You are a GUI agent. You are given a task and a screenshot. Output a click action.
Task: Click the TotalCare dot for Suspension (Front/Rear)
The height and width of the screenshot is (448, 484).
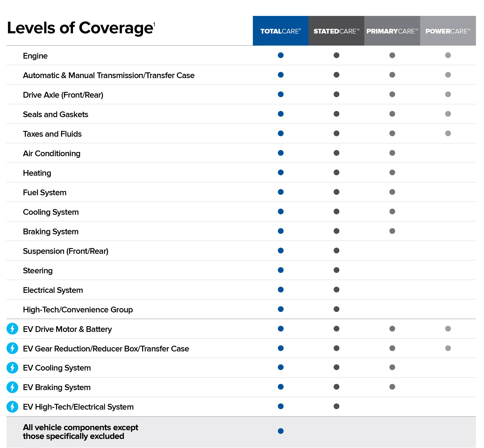pyautogui.click(x=281, y=250)
